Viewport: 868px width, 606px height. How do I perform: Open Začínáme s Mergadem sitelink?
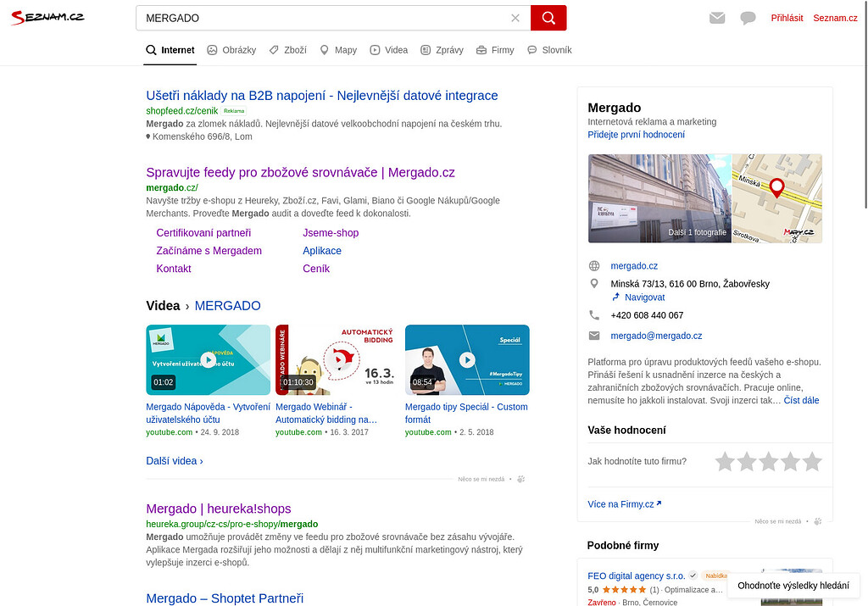(209, 251)
